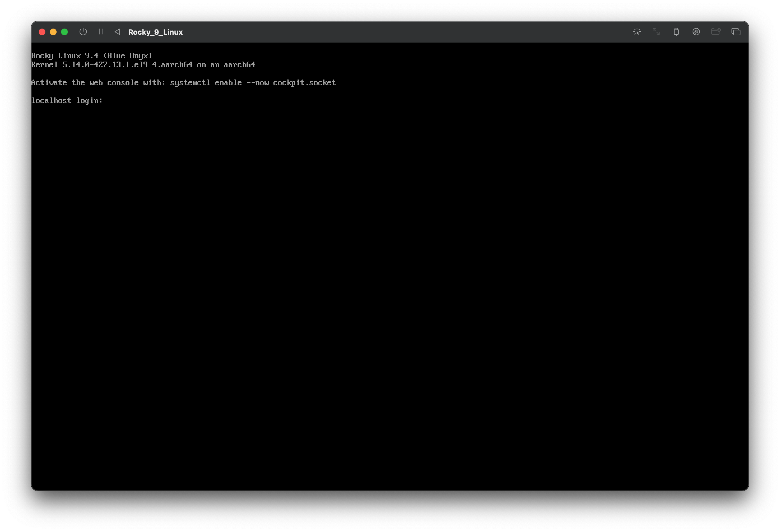Click the window title Rocky_9_Linux
780x532 pixels.
point(155,32)
